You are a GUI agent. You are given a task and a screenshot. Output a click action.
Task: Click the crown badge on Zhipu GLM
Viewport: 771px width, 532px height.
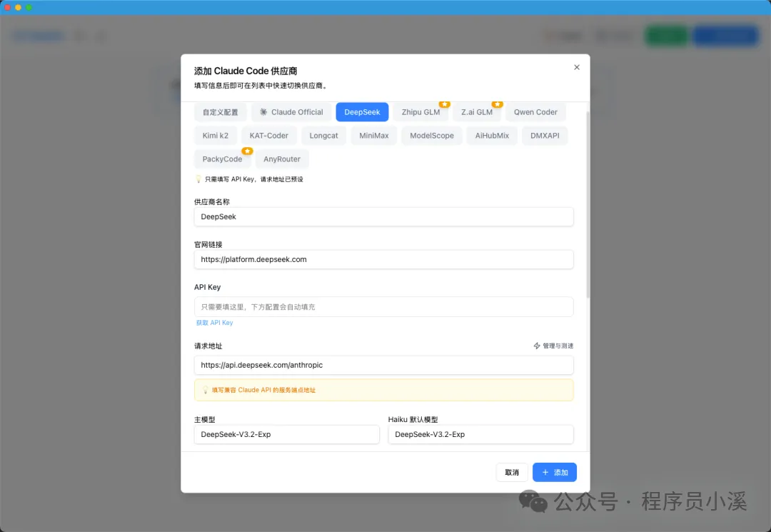click(445, 104)
